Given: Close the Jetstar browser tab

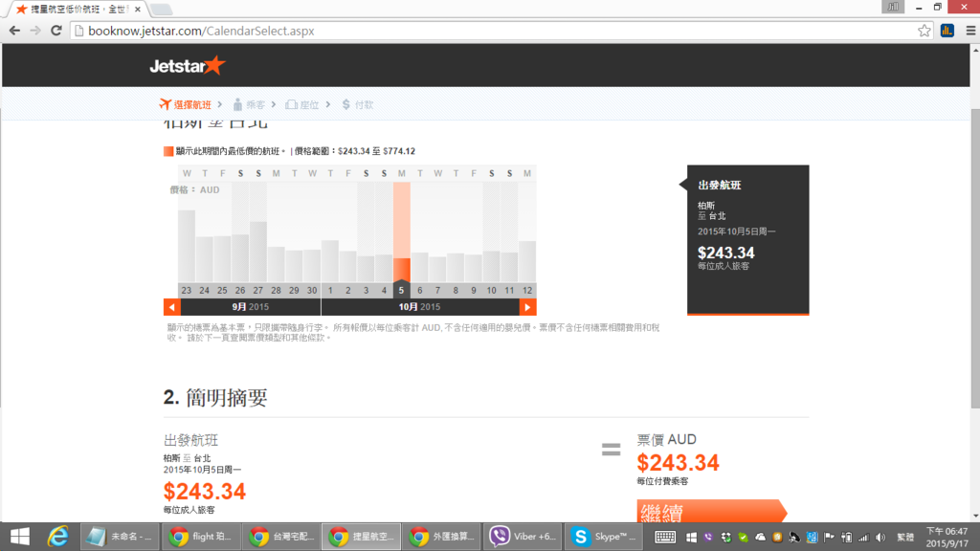Looking at the screenshot, I should 138,10.
